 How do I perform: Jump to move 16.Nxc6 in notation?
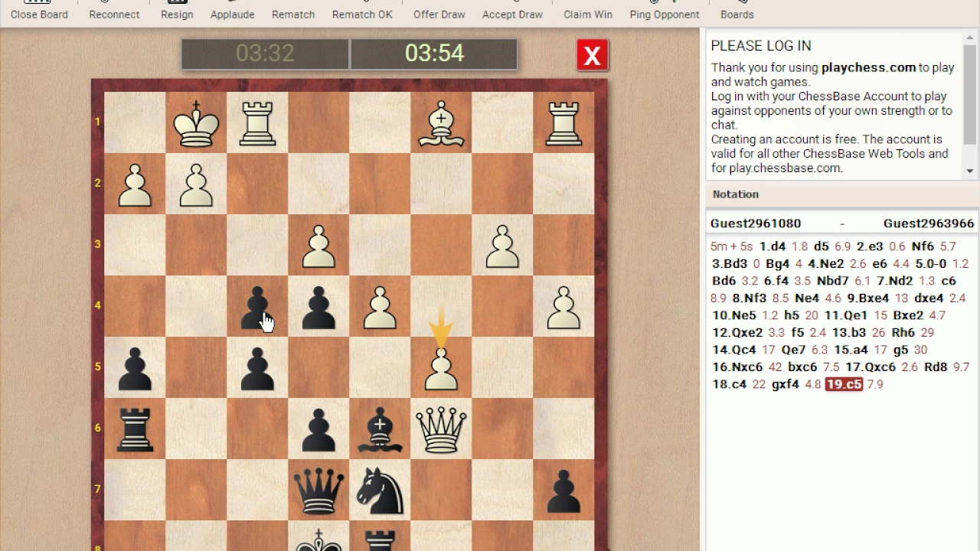click(x=738, y=367)
